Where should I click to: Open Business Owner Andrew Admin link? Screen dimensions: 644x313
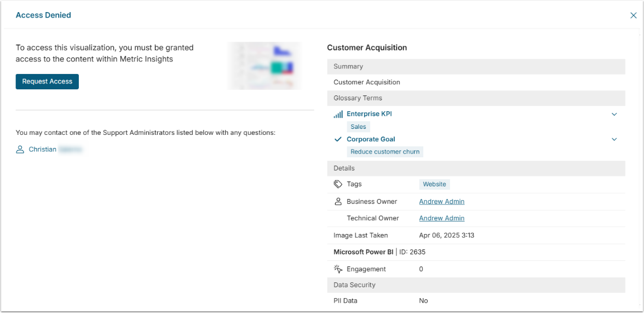click(x=442, y=202)
